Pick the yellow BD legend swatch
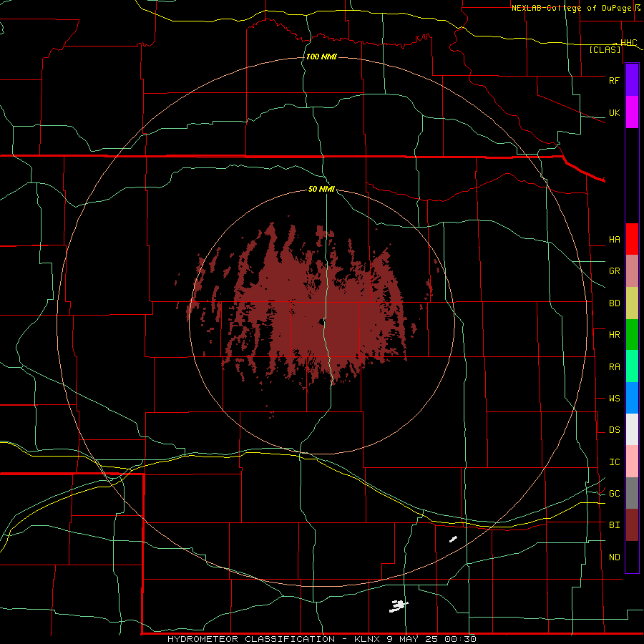This screenshot has height=644, width=644. pyautogui.click(x=632, y=303)
